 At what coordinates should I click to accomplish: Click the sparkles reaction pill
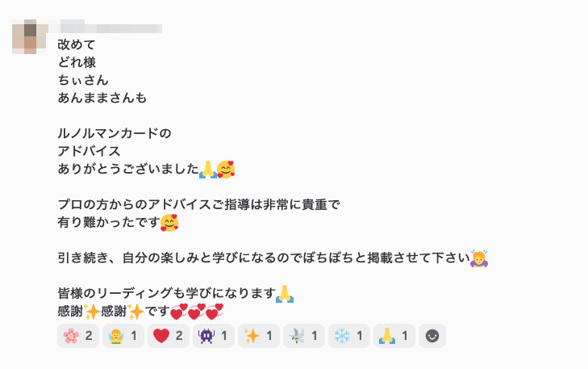point(259,336)
